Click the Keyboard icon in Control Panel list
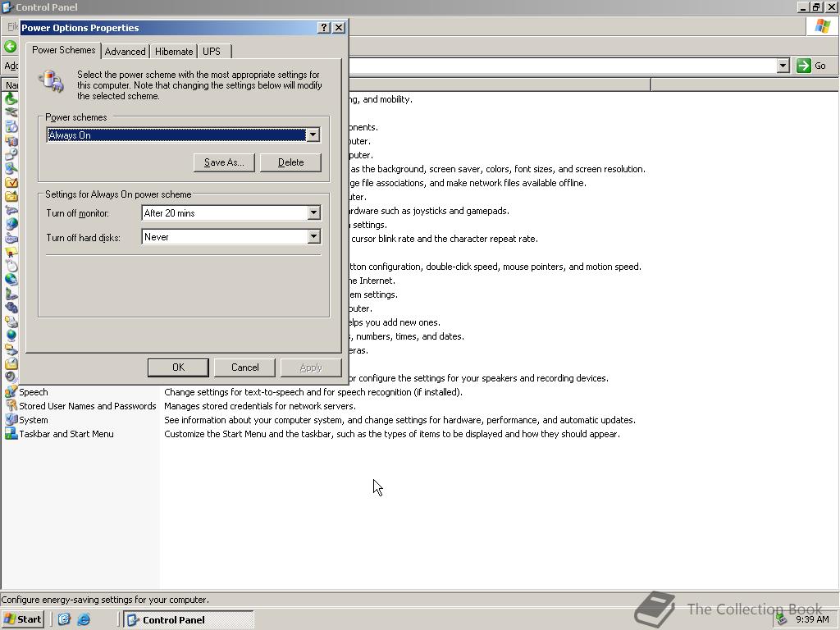Image resolution: width=840 pixels, height=630 pixels. [x=11, y=238]
